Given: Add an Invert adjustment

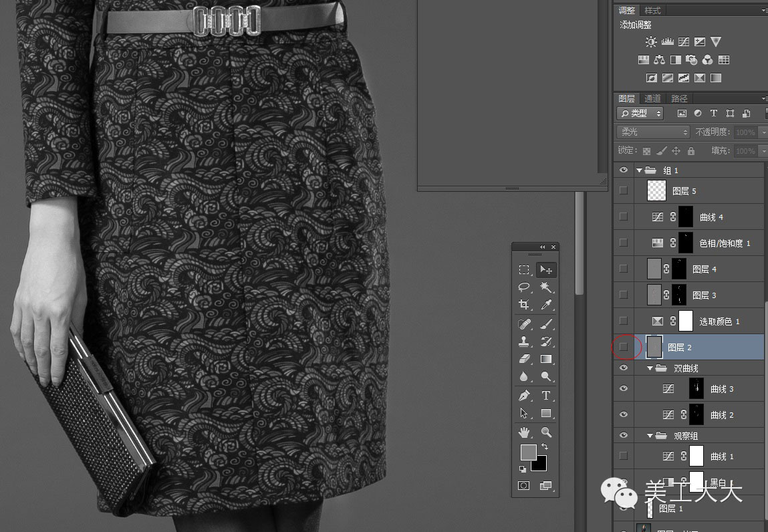Looking at the screenshot, I should tap(652, 78).
